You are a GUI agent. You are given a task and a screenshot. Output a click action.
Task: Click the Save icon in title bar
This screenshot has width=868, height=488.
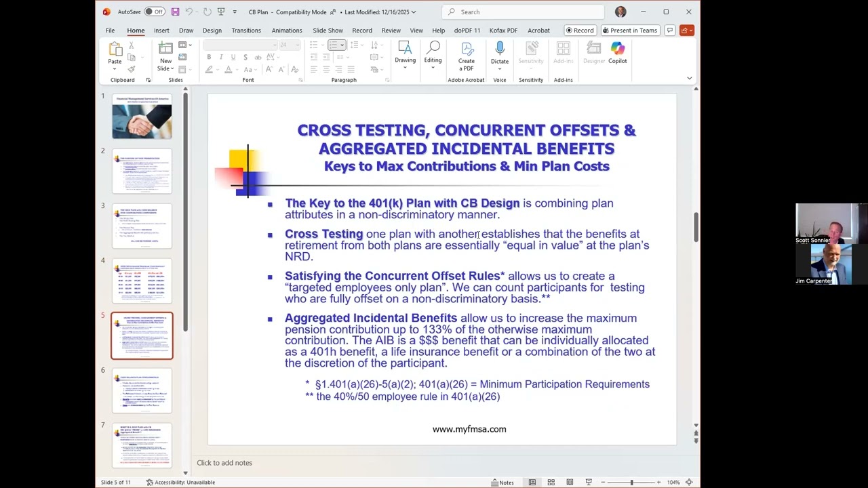[175, 12]
